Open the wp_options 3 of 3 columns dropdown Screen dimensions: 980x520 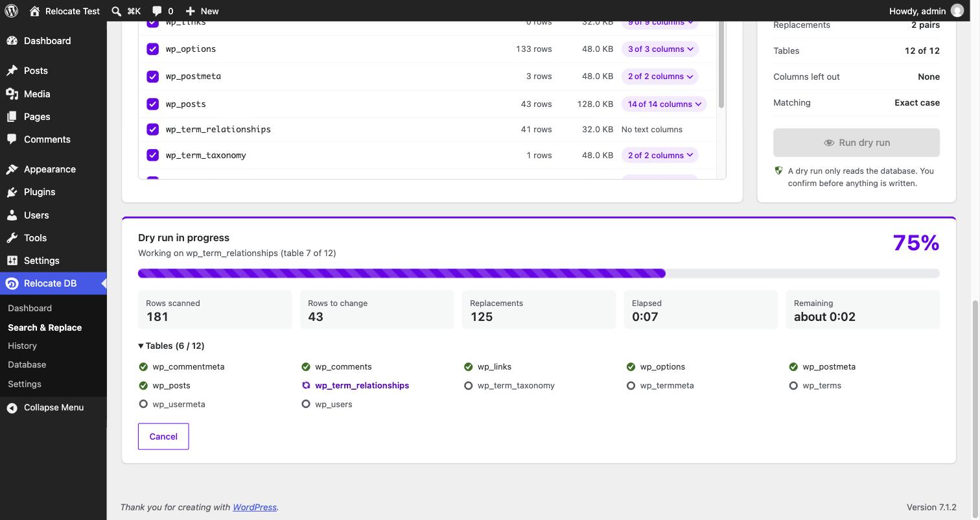[x=660, y=49]
